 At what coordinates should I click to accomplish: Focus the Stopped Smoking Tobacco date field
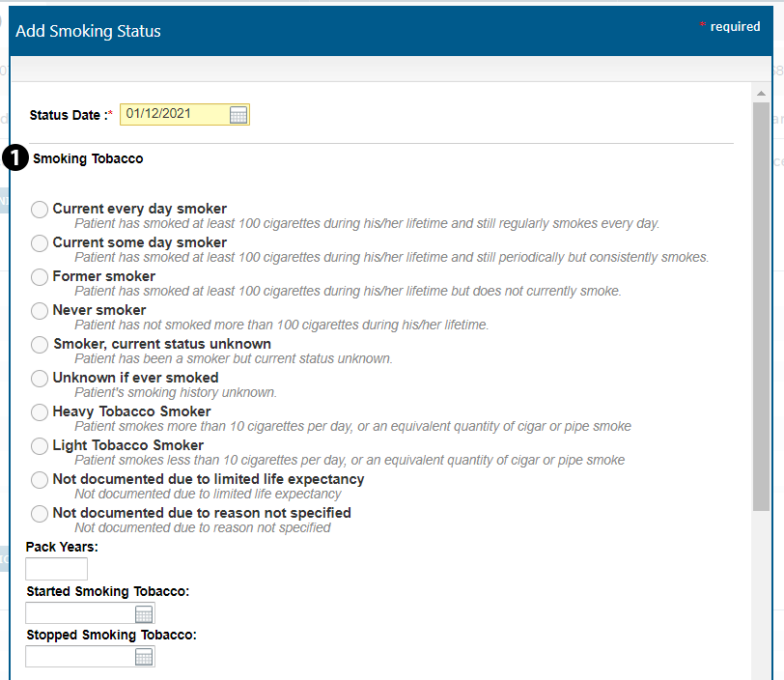tap(79, 658)
